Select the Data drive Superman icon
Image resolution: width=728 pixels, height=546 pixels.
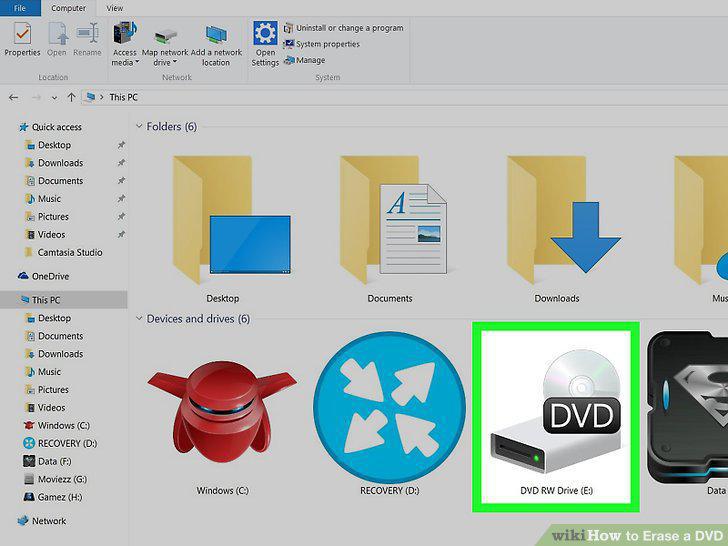[688, 407]
